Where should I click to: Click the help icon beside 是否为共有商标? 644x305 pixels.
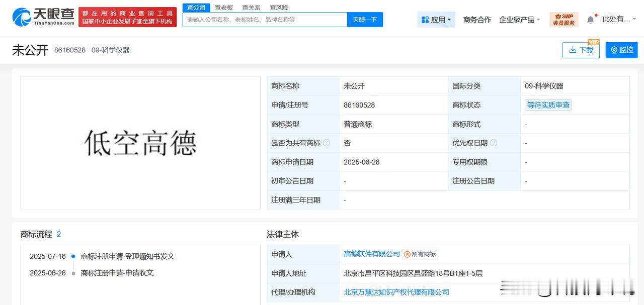327,143
